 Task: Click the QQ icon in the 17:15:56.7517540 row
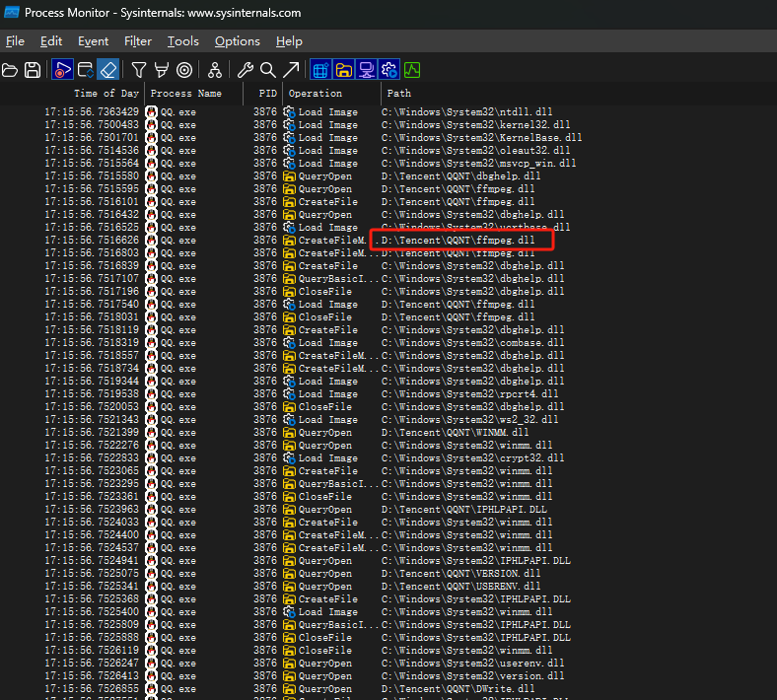151,305
